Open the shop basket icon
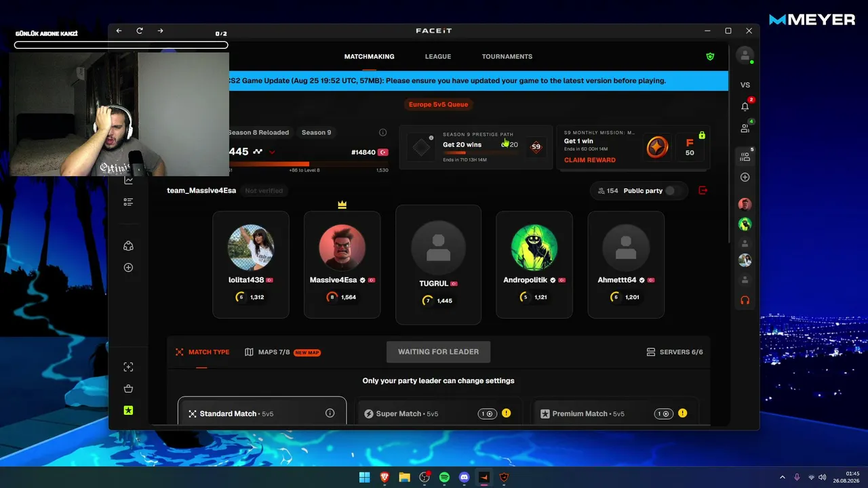Screen dimensions: 868x488 click(x=128, y=388)
